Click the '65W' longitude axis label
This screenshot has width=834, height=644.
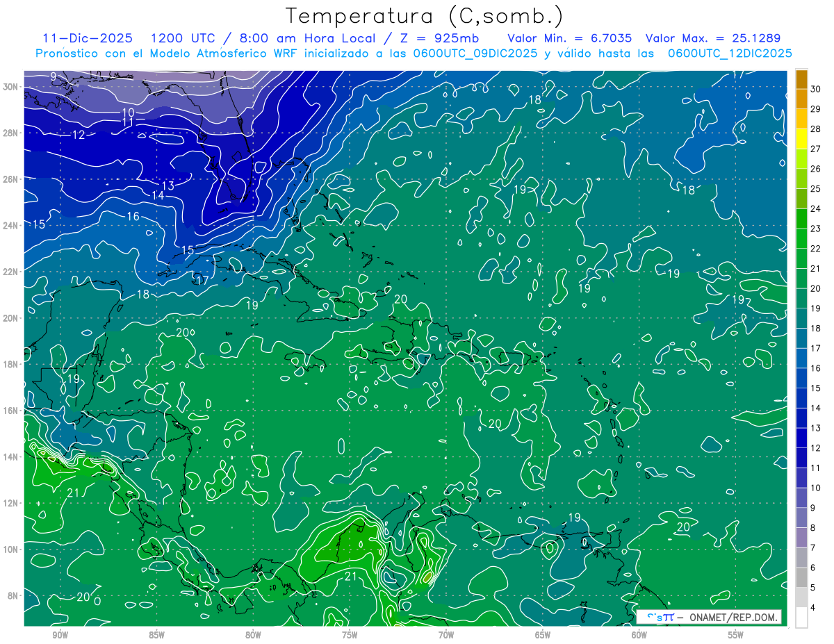543,635
